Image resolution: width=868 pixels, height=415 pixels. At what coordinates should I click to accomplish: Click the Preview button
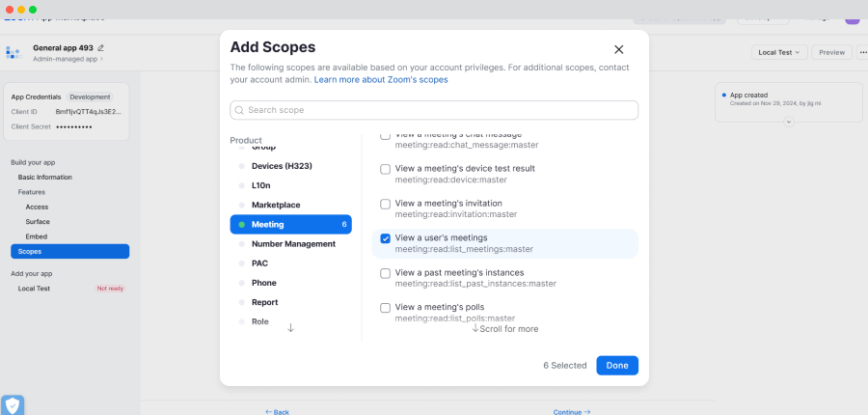pos(831,53)
